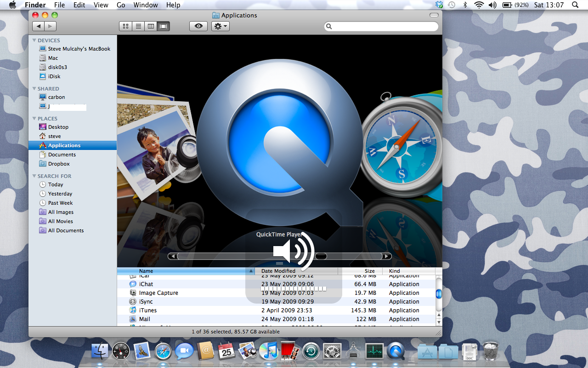Switch Finder to list view
Viewport: 588px width, 368px height.
point(138,26)
